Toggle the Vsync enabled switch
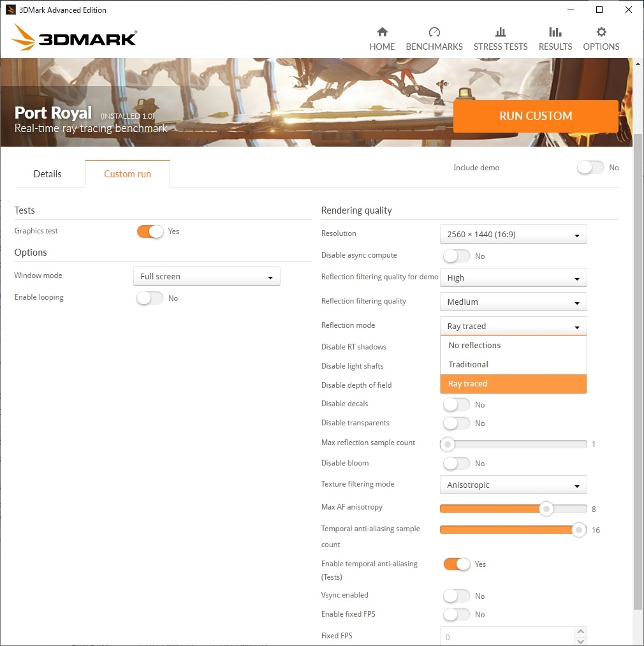Screen dimensions: 644x646 [x=456, y=596]
